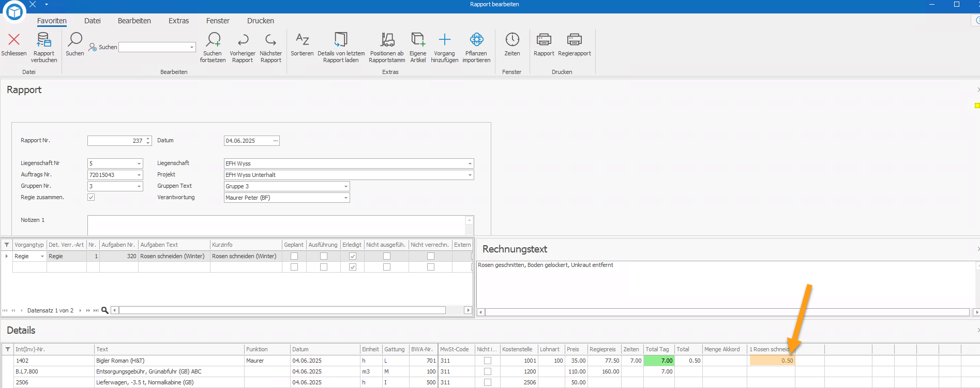
Task: Click the filter icon in the Details grid header
Action: (x=8, y=349)
